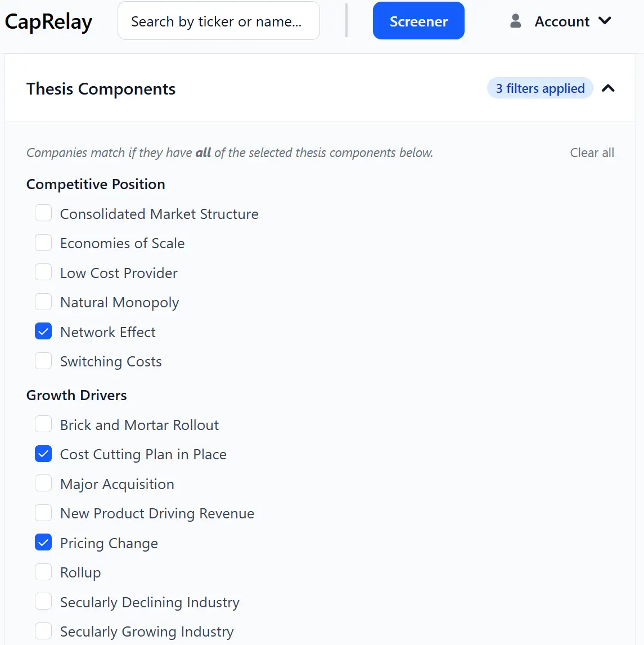Open the Screener page
Screen dimensions: 644x645
[418, 20]
